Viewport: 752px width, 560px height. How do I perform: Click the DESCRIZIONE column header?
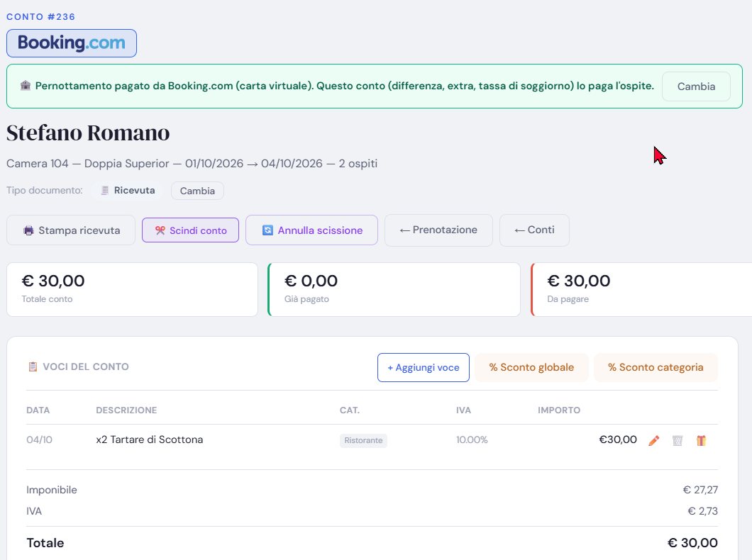(x=126, y=410)
